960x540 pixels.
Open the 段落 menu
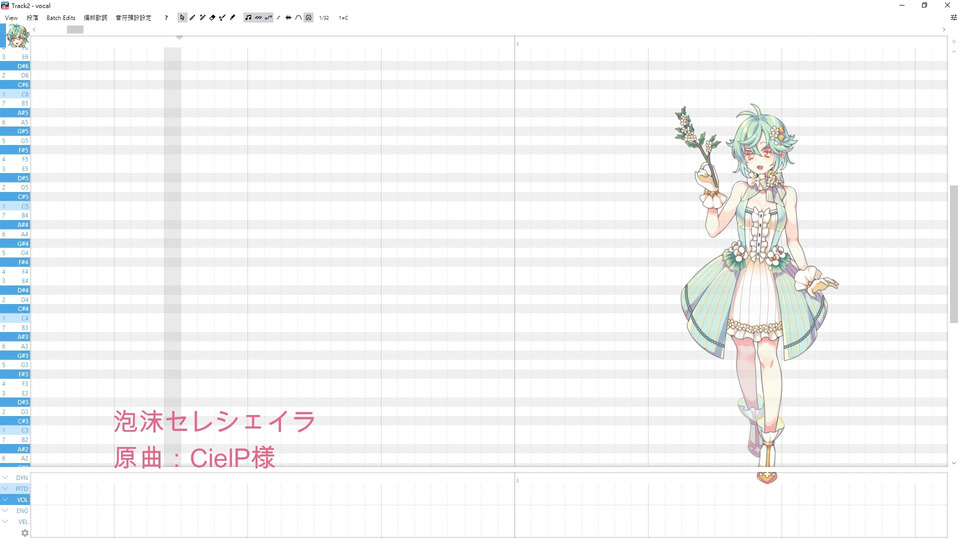coord(32,18)
